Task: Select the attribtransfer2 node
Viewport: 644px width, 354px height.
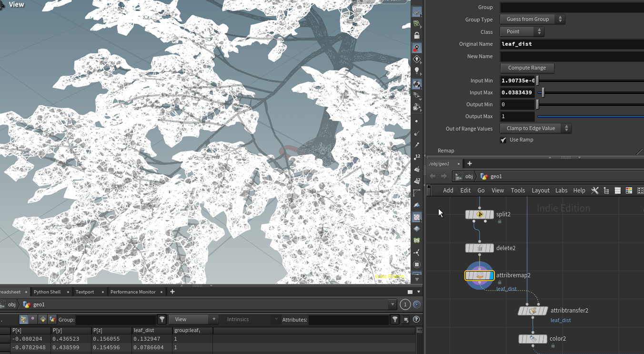Action: (533, 311)
